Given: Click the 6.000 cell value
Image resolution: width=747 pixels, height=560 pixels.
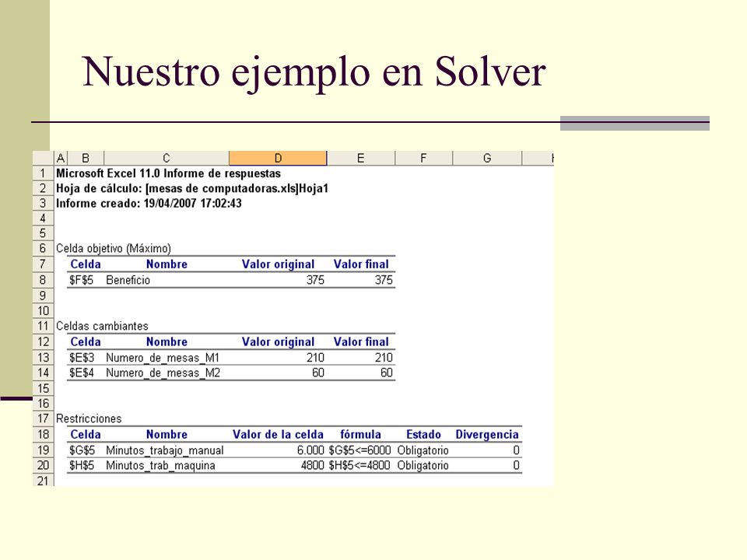Looking at the screenshot, I should point(310,450).
